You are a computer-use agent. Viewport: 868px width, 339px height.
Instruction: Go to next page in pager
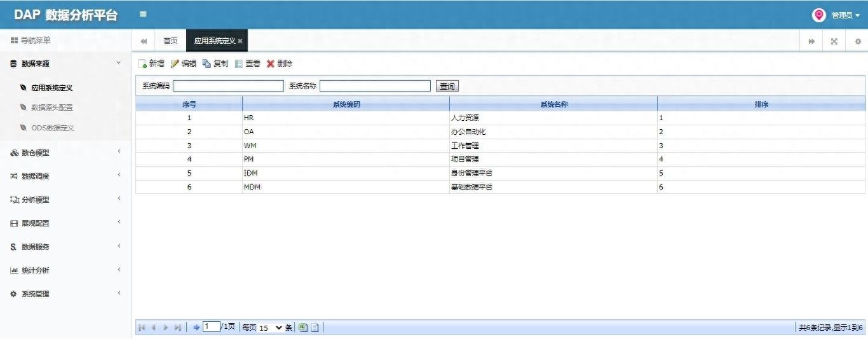pos(166,328)
